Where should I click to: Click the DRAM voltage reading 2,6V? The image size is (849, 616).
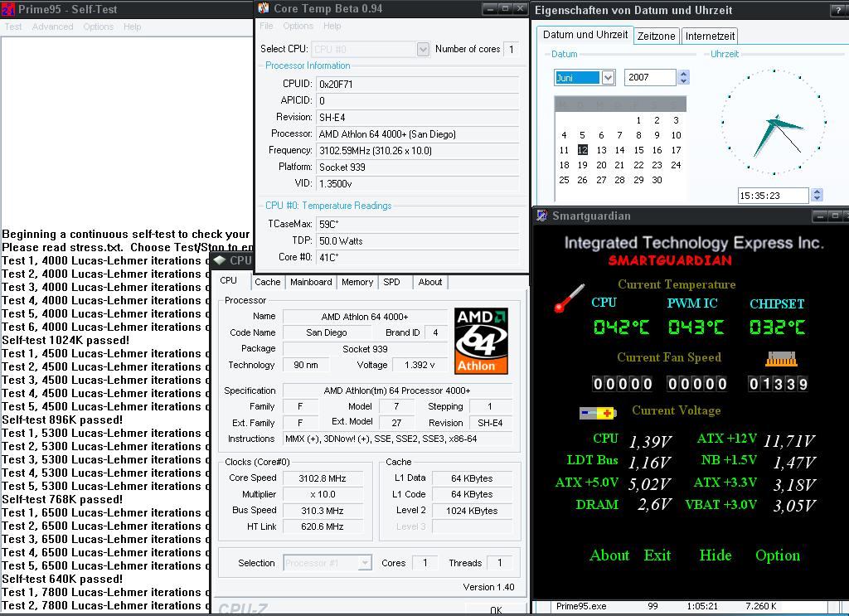point(654,505)
